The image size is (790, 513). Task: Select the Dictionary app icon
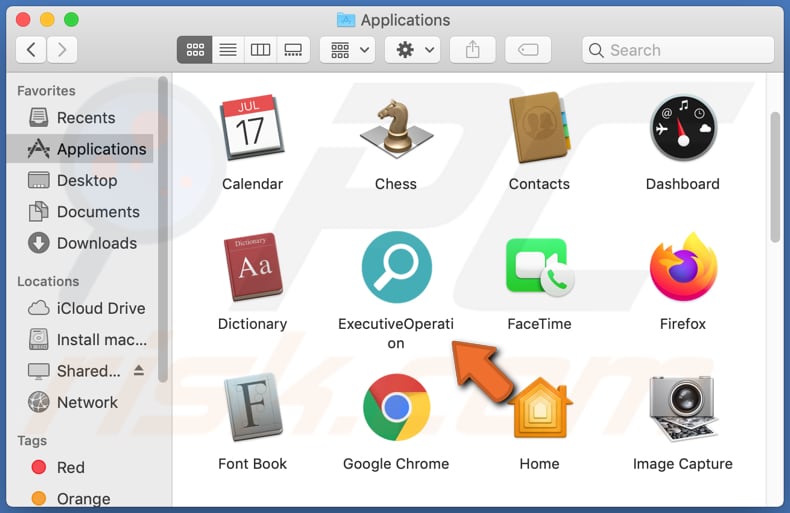(252, 268)
